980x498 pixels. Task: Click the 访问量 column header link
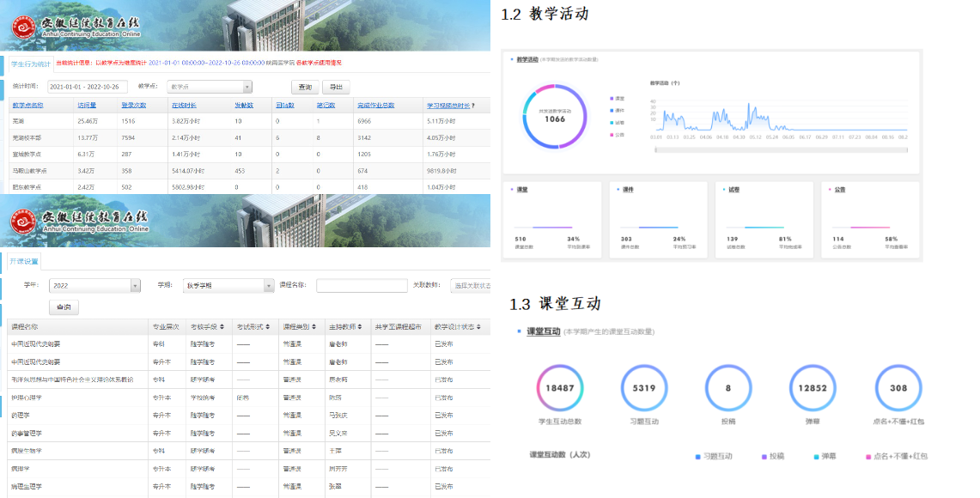[87, 106]
